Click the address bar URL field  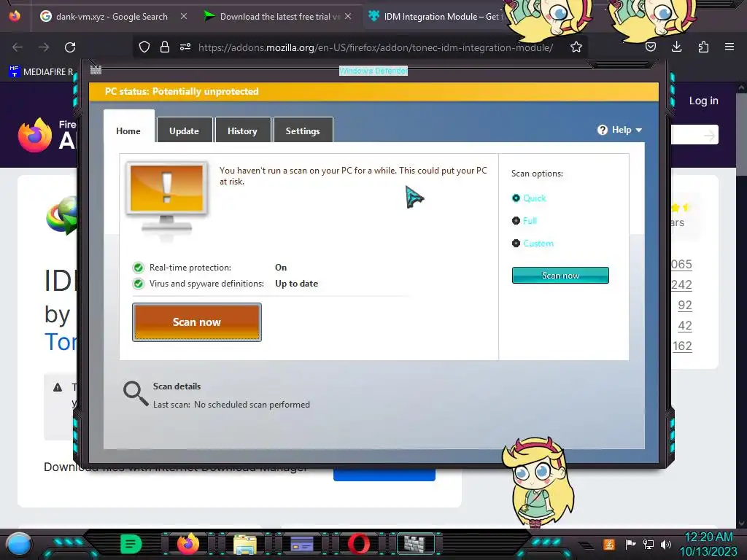pos(376,47)
